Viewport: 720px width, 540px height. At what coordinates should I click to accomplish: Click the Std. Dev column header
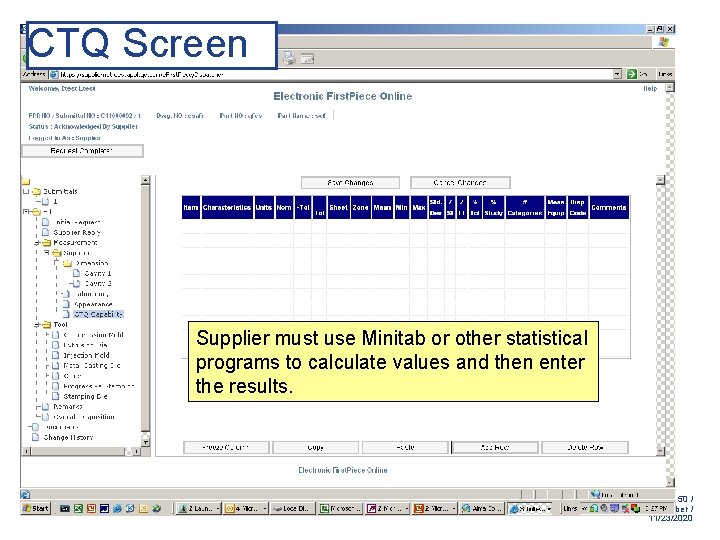(x=436, y=208)
